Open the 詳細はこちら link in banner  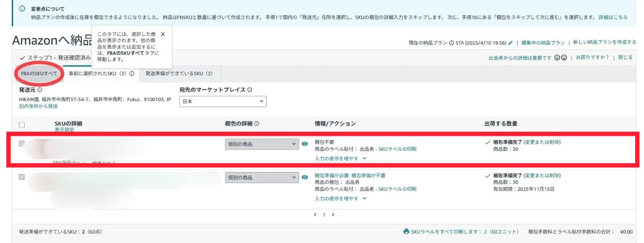(x=613, y=17)
